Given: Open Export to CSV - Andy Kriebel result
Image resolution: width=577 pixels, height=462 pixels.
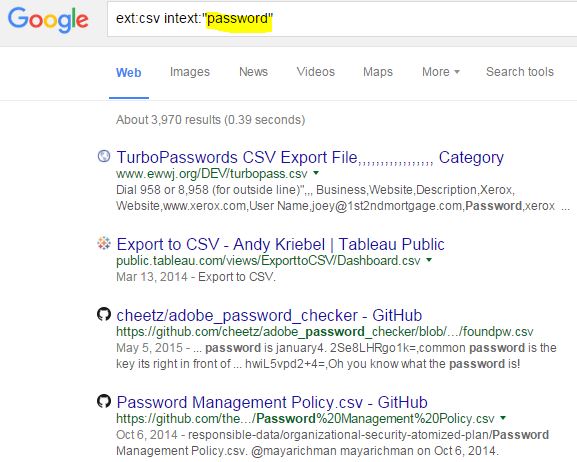Looking at the screenshot, I should pos(280,244).
